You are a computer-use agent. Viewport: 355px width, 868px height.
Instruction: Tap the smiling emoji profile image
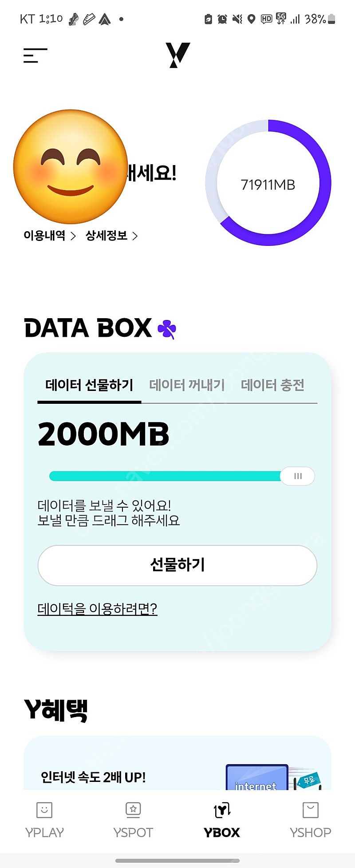(x=71, y=167)
